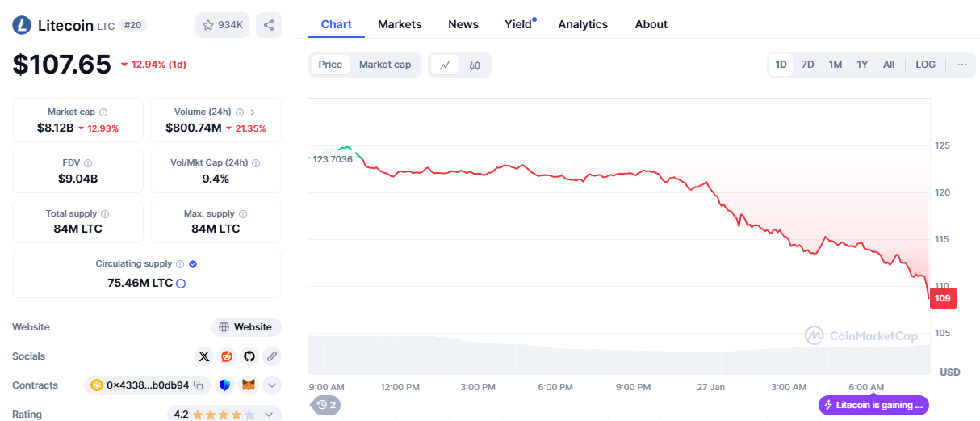980x421 pixels.
Task: Click the MetaMask fox icon
Action: (x=250, y=385)
